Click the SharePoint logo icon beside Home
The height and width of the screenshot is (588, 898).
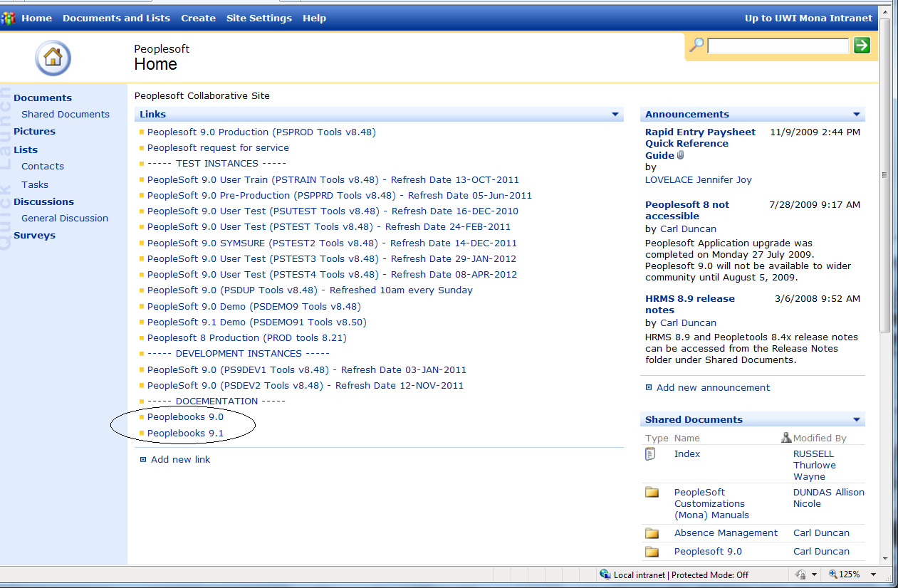point(8,18)
